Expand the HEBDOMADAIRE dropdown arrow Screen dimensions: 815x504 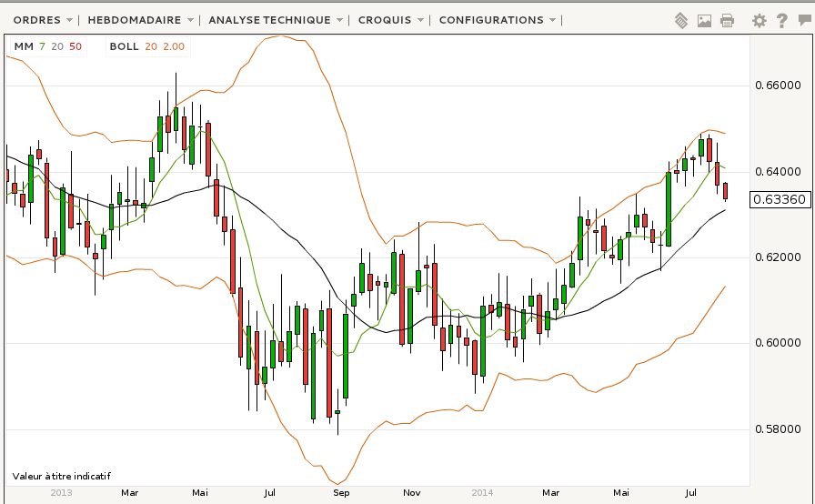click(190, 20)
